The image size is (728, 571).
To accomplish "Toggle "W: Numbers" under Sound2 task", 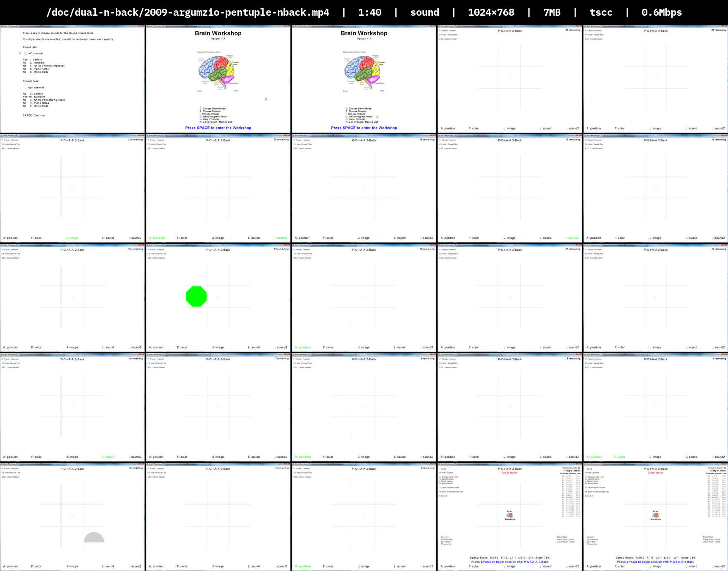I will (36, 97).
